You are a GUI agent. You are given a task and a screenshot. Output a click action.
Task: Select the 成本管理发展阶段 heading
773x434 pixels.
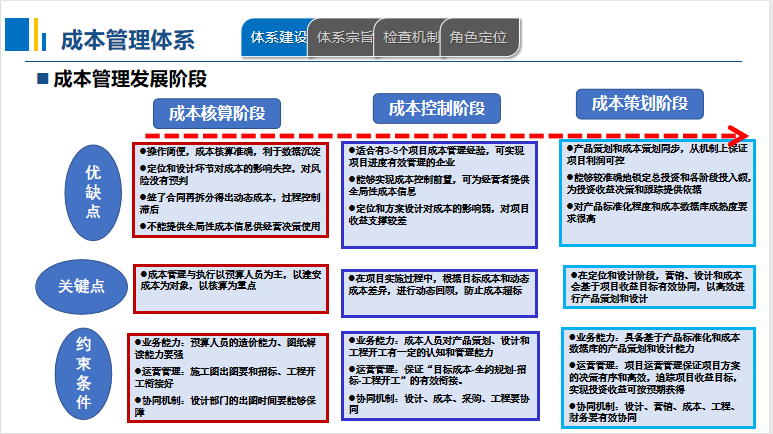[x=130, y=79]
